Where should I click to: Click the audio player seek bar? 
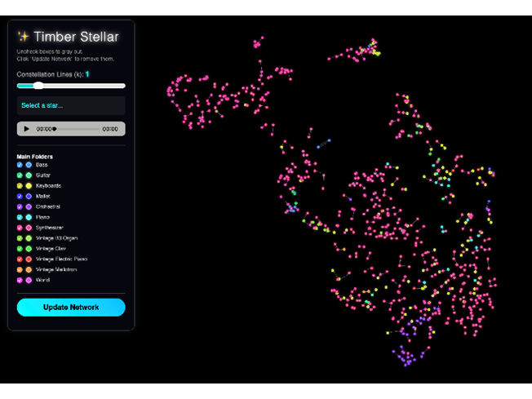click(x=77, y=129)
